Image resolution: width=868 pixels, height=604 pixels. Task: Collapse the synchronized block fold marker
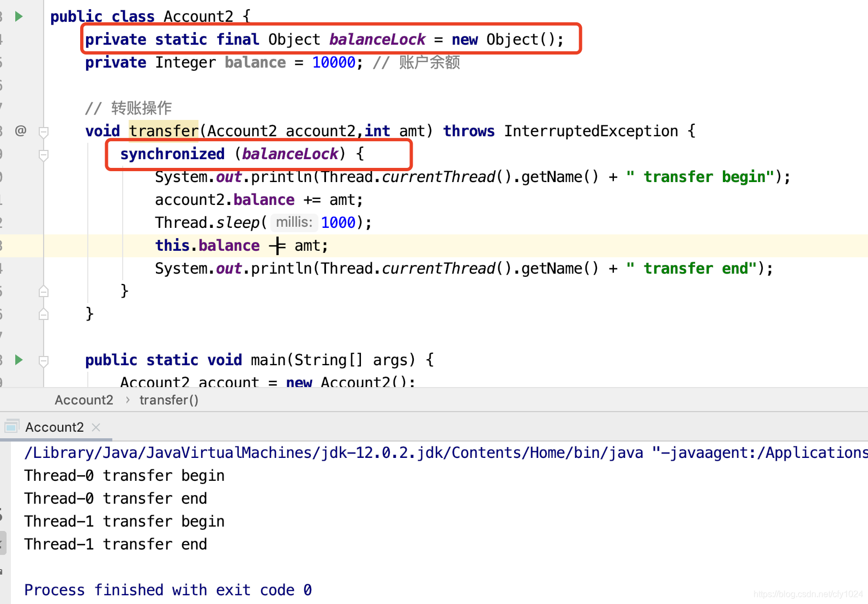point(44,155)
